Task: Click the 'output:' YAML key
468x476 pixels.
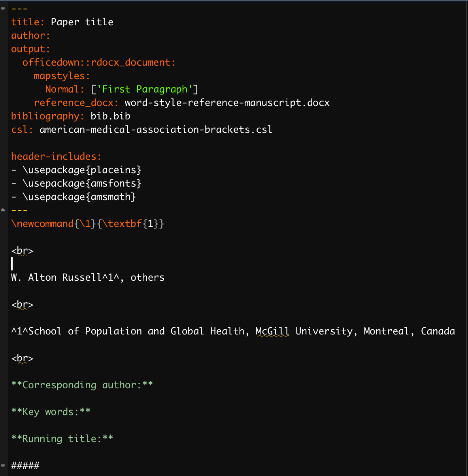Action: pos(30,49)
